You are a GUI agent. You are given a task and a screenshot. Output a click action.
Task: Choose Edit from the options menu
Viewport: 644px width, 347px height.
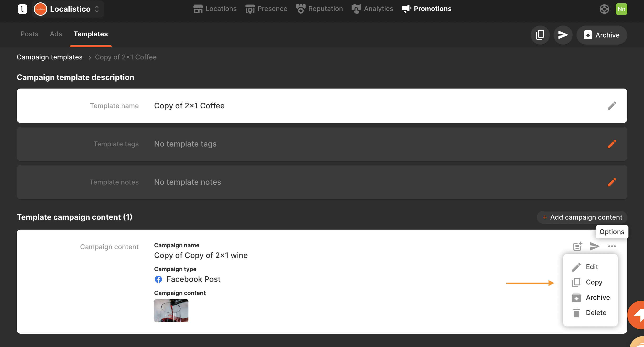click(590, 267)
